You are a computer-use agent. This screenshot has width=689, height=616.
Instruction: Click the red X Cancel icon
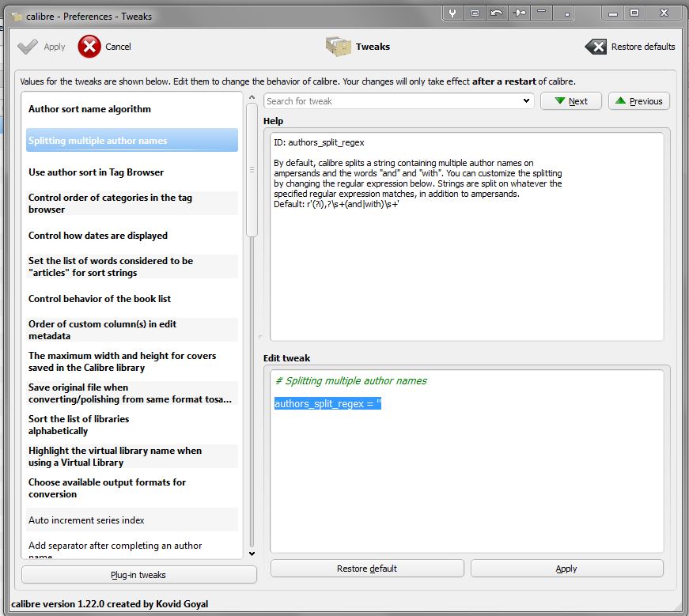tap(89, 47)
